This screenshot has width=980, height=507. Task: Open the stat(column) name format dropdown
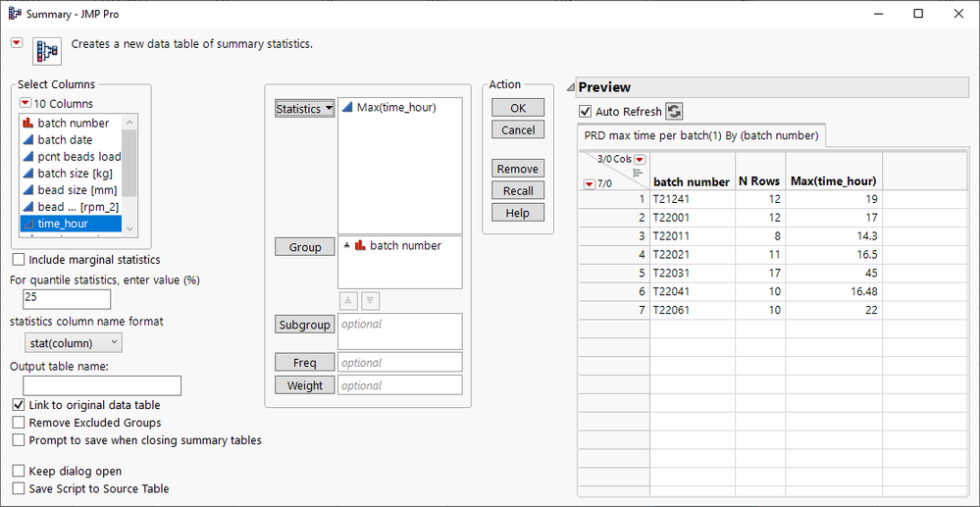tap(73, 342)
